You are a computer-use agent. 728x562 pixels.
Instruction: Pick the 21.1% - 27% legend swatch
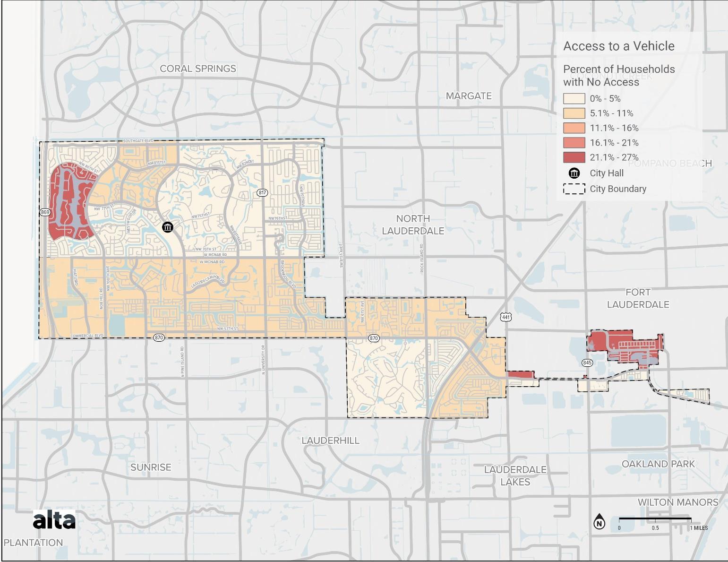574,157
